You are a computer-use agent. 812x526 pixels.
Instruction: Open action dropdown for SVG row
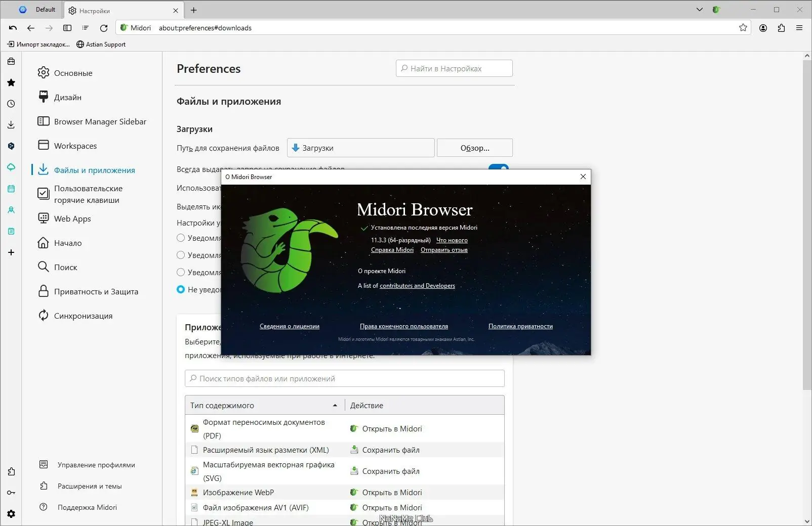tap(424, 471)
